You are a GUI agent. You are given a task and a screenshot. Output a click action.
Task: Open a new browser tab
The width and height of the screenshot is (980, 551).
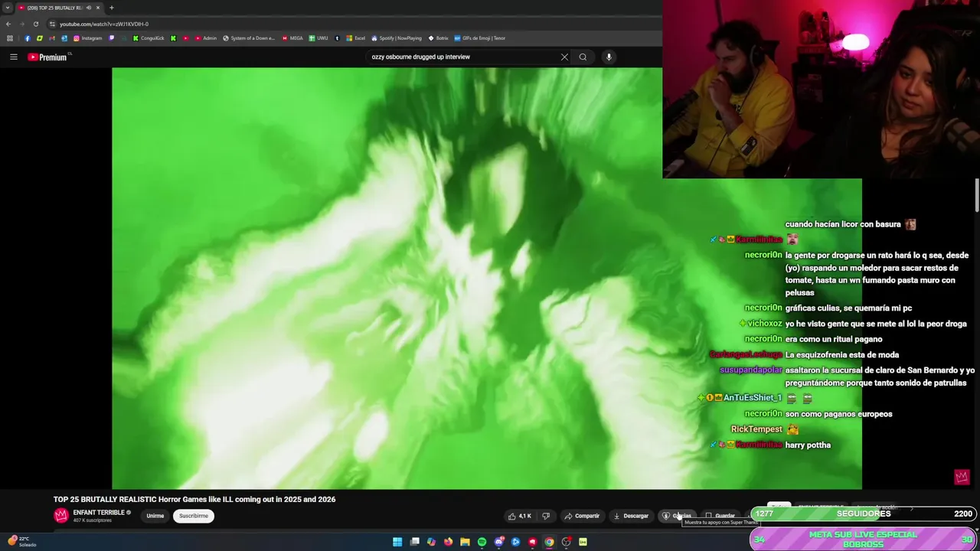(x=112, y=8)
